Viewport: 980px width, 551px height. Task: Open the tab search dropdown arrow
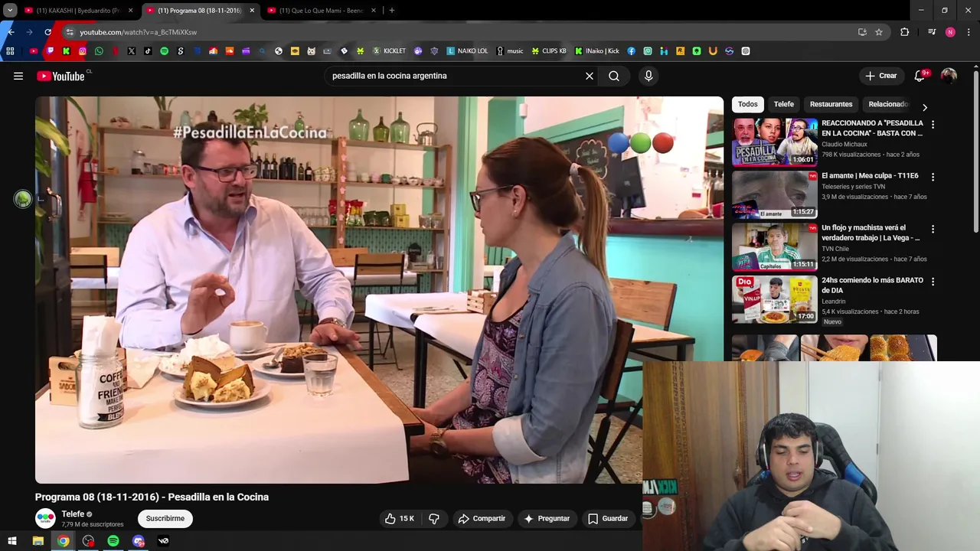(x=10, y=11)
